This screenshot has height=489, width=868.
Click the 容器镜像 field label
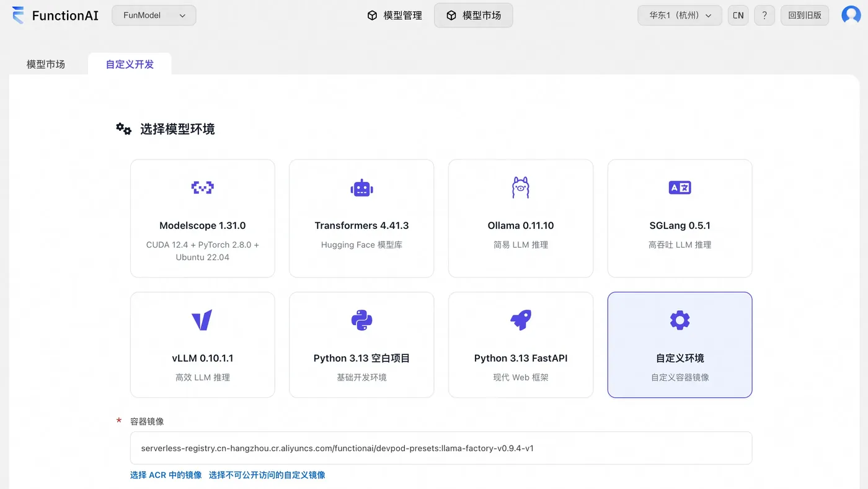[x=147, y=421]
